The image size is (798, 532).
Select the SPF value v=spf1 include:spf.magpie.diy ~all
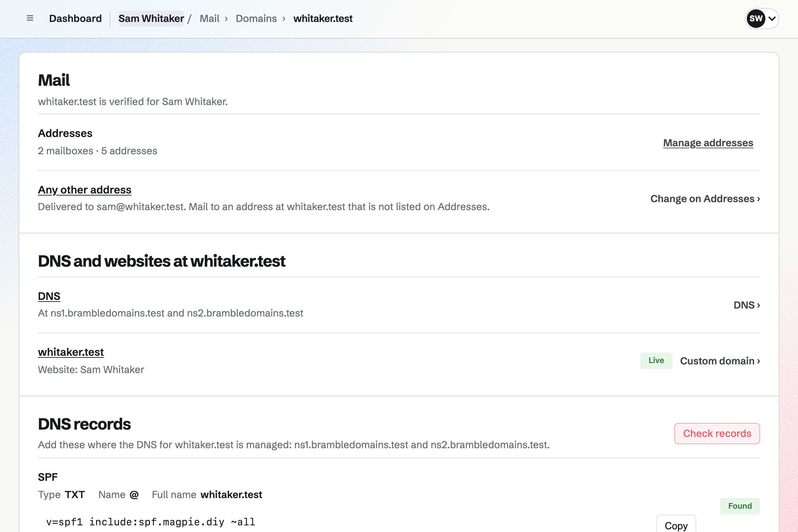(150, 522)
